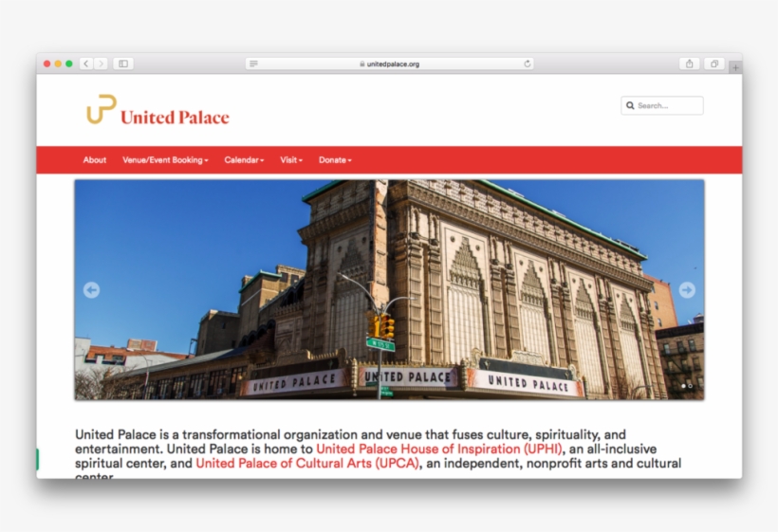
Task: Open the Visit dropdown menu
Action: (x=291, y=159)
